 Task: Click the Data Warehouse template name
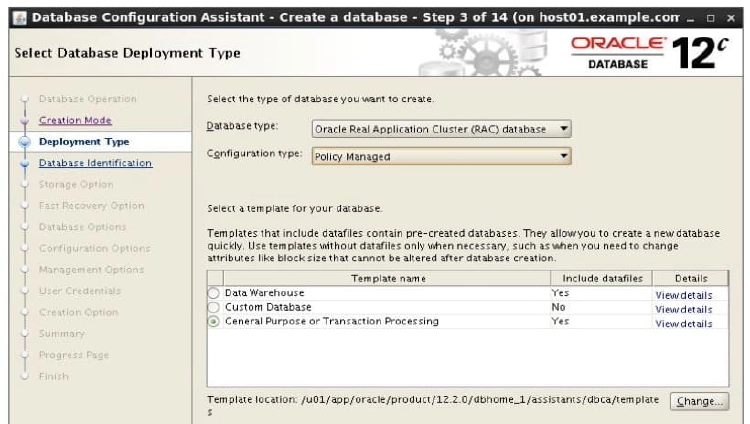tap(265, 293)
